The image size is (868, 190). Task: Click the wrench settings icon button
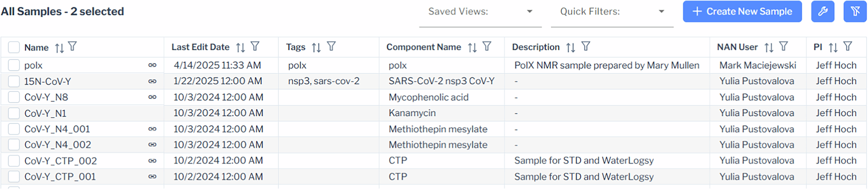[822, 11]
